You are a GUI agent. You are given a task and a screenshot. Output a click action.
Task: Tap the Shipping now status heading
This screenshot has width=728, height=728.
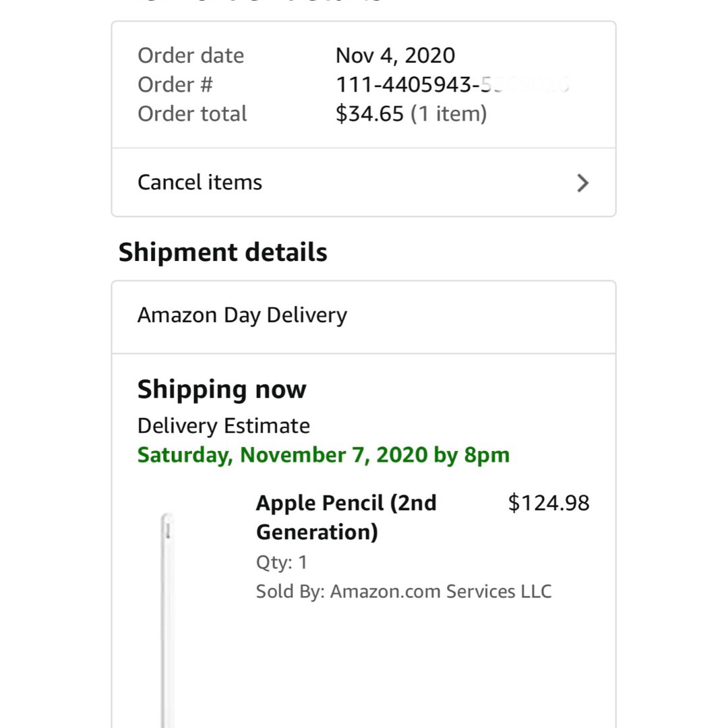pyautogui.click(x=222, y=390)
